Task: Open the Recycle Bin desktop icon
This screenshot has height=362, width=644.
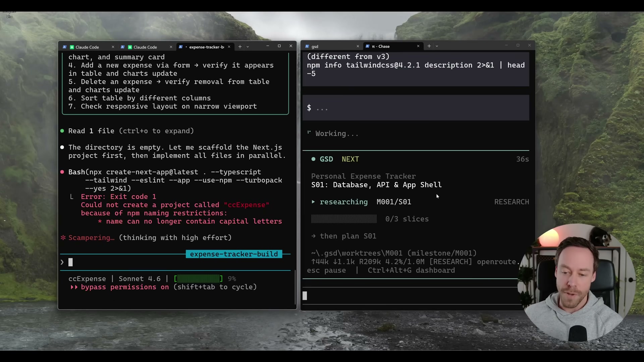Action: 9,14
